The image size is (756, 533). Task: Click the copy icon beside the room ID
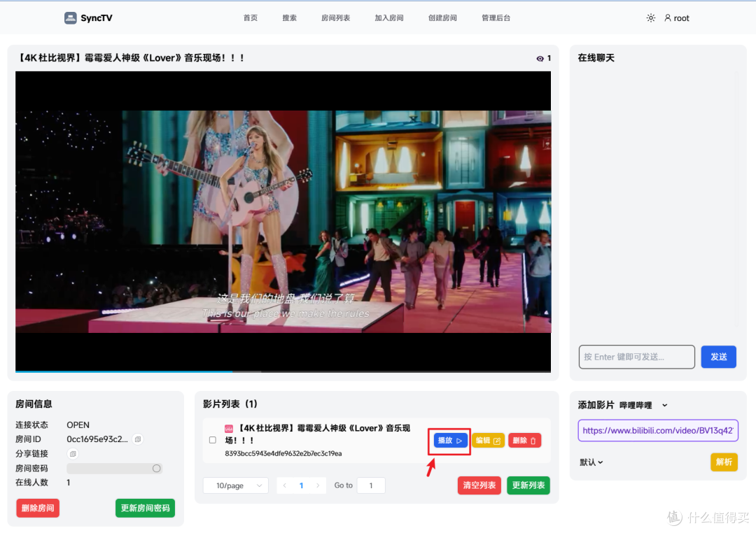tap(137, 439)
